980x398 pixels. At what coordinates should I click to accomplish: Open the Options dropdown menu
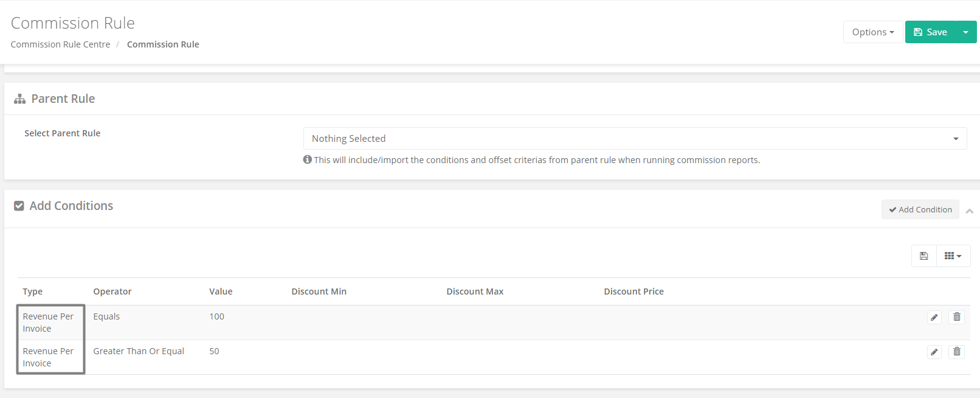(873, 32)
